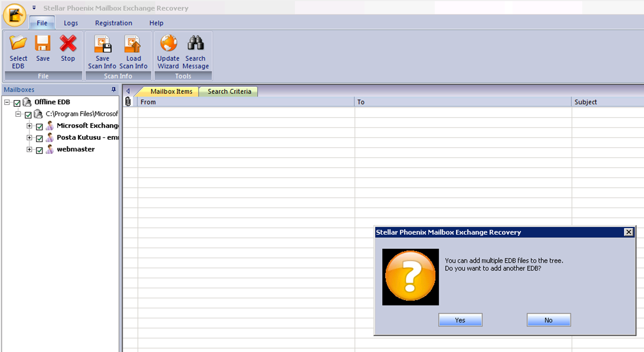Screen dimensions: 644x352
Task: Select the C:\Program Files EDB path label
Action: click(x=82, y=114)
